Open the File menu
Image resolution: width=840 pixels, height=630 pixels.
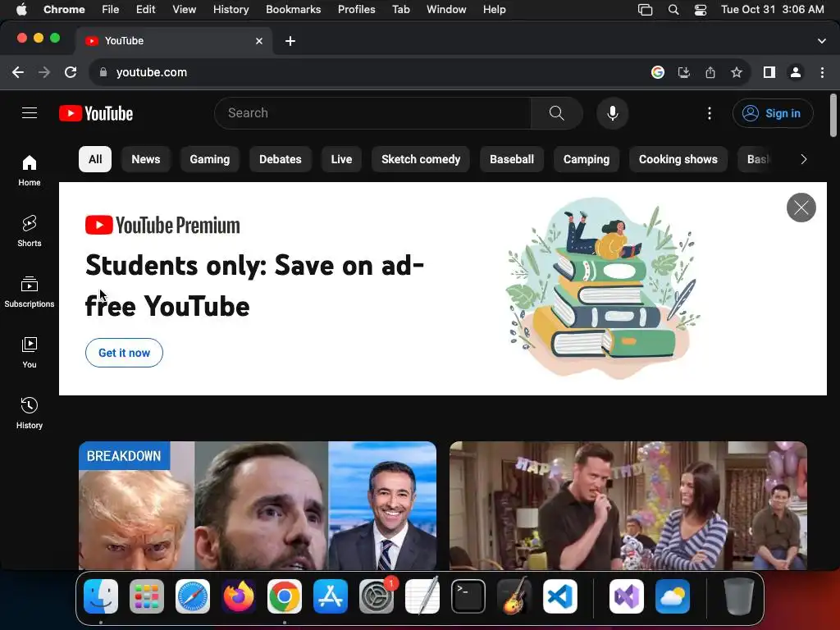click(111, 9)
